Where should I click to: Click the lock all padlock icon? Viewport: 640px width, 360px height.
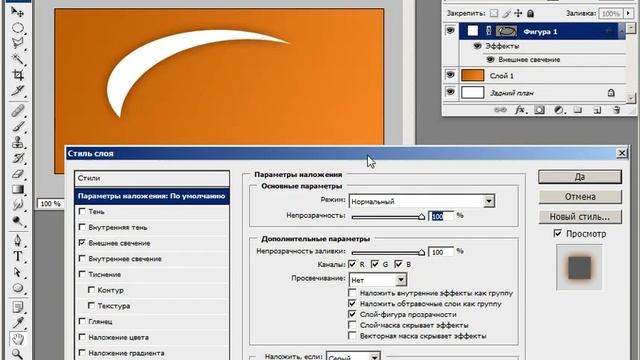coord(530,13)
